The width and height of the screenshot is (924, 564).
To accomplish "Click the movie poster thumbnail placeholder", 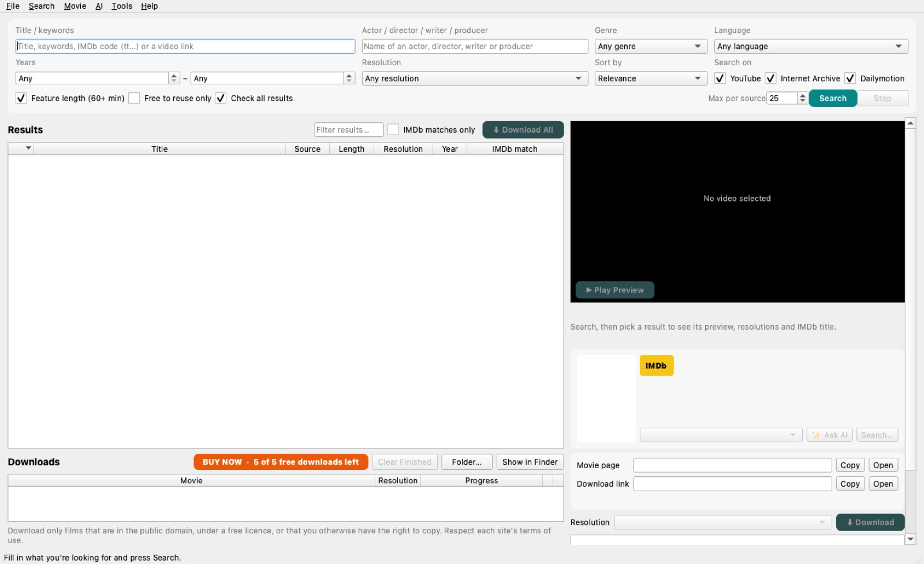I will coord(606,398).
